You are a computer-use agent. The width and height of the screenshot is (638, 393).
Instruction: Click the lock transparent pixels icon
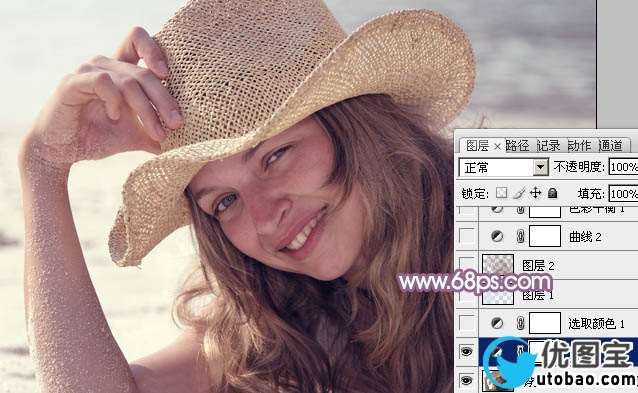501,193
